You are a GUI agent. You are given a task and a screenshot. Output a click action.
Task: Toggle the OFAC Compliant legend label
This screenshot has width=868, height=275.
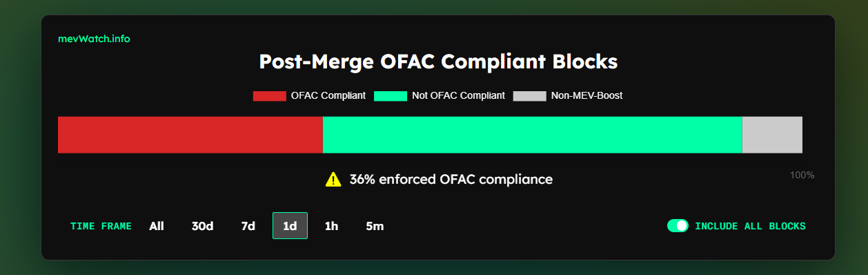[x=328, y=95]
